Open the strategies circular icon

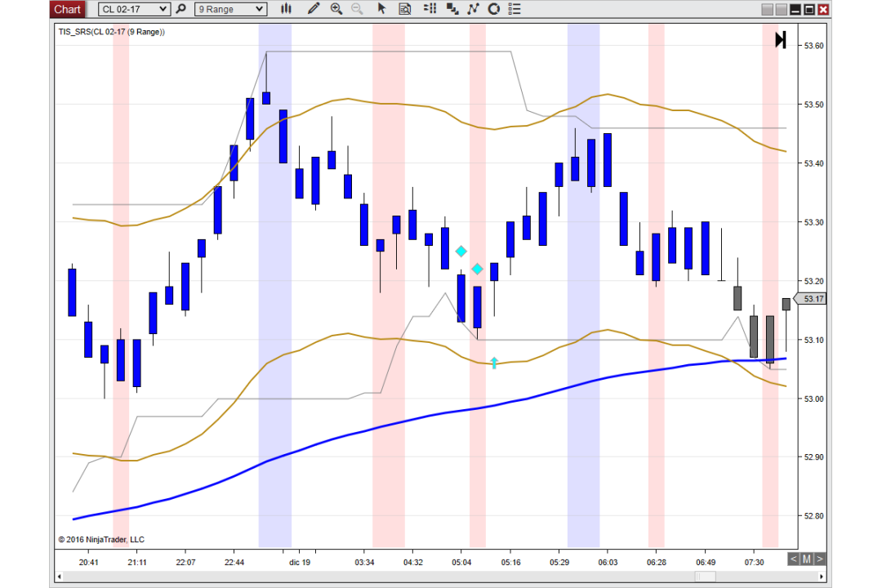494,8
